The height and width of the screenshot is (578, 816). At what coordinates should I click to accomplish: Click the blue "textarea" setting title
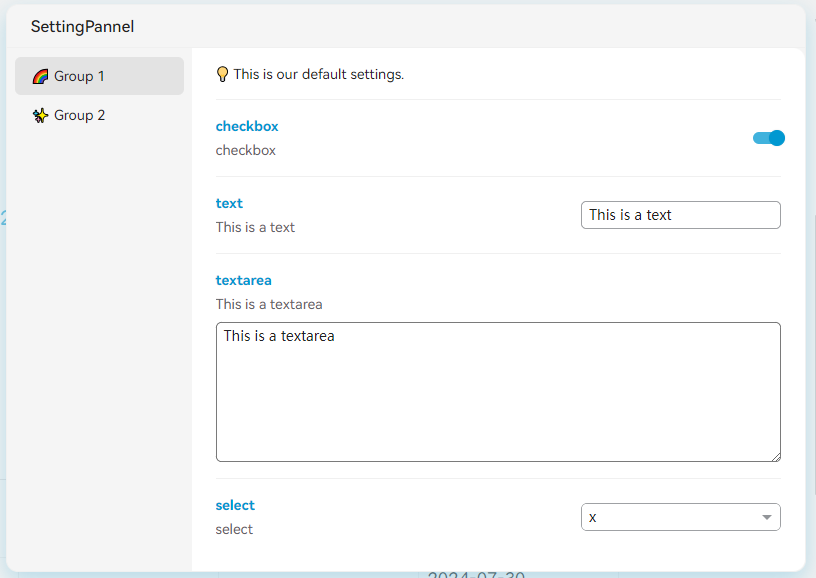[x=243, y=280]
